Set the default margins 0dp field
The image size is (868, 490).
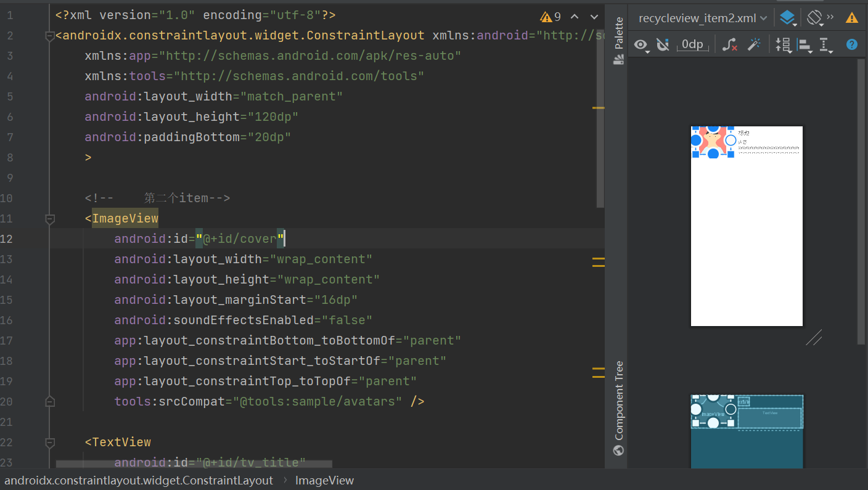[x=692, y=44]
